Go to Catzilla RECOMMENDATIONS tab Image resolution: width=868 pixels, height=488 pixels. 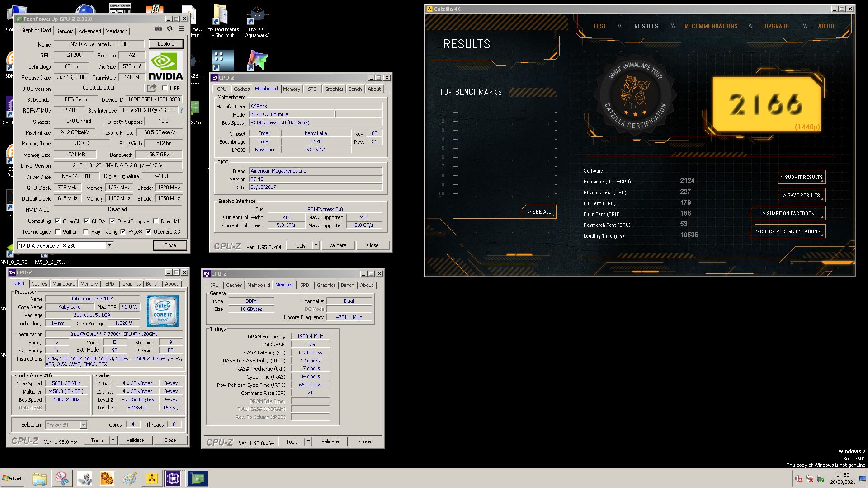pyautogui.click(x=711, y=26)
